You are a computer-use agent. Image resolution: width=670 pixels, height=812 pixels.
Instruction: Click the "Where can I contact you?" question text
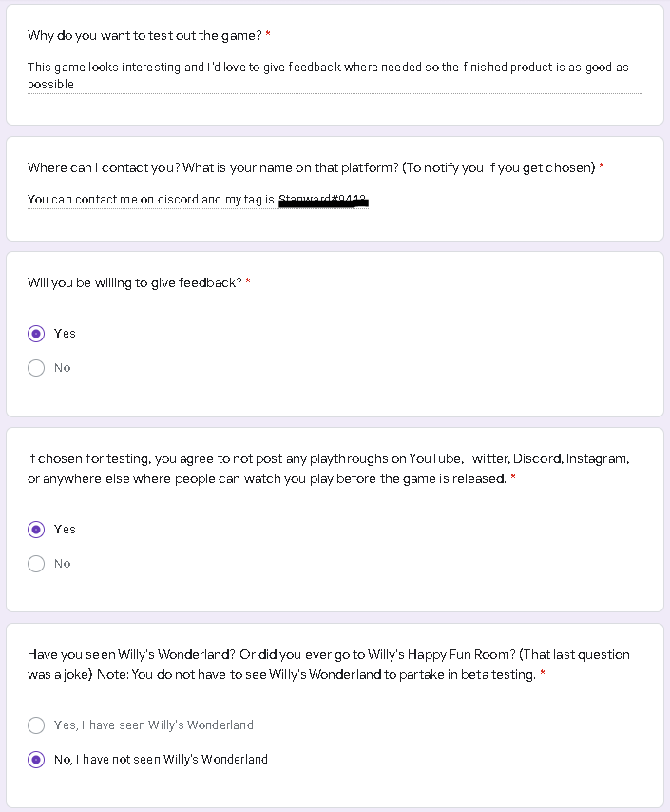coord(311,167)
